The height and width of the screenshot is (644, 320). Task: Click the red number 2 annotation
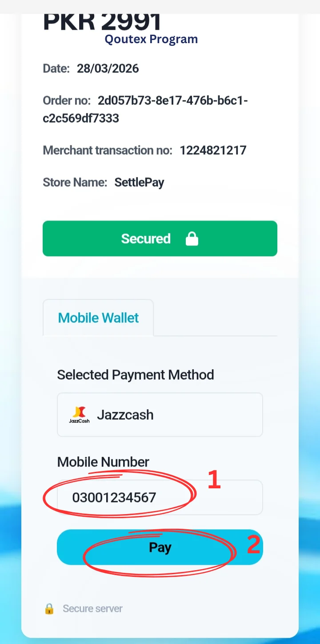(253, 544)
